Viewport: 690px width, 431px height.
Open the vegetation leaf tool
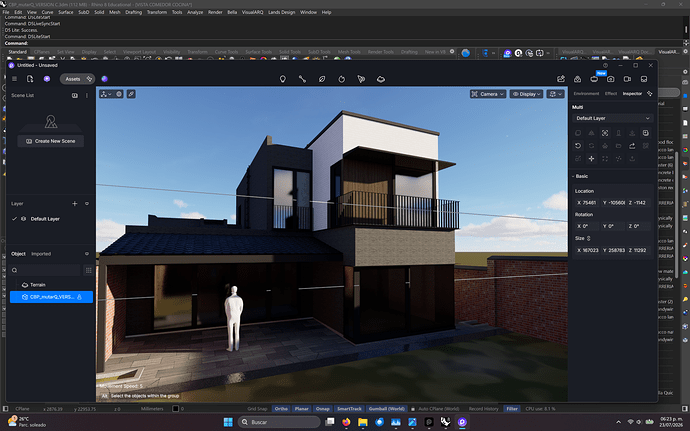point(322,79)
